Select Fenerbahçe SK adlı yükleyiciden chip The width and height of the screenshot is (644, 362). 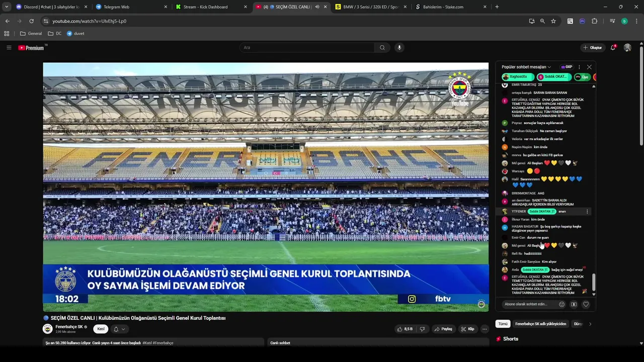tap(541, 324)
